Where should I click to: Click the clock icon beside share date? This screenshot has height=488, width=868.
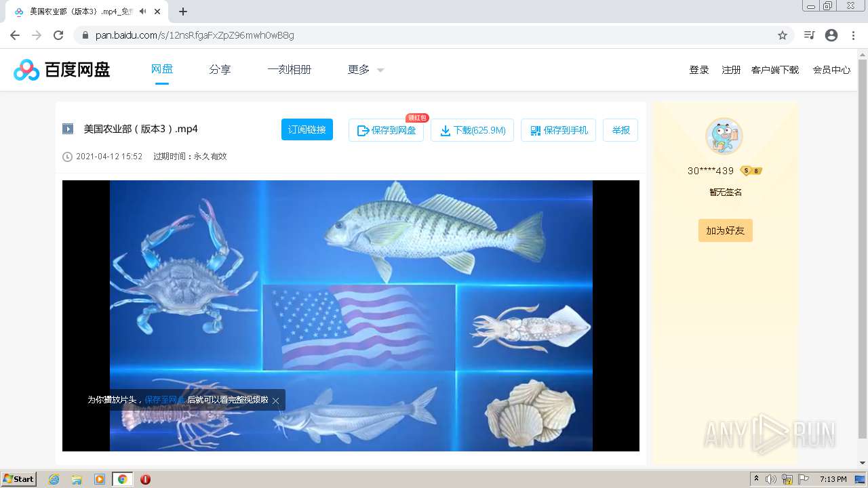pos(67,157)
